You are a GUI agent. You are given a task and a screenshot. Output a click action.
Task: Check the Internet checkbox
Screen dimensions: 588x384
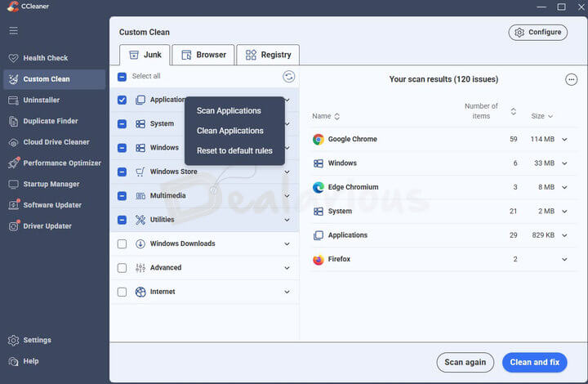122,292
